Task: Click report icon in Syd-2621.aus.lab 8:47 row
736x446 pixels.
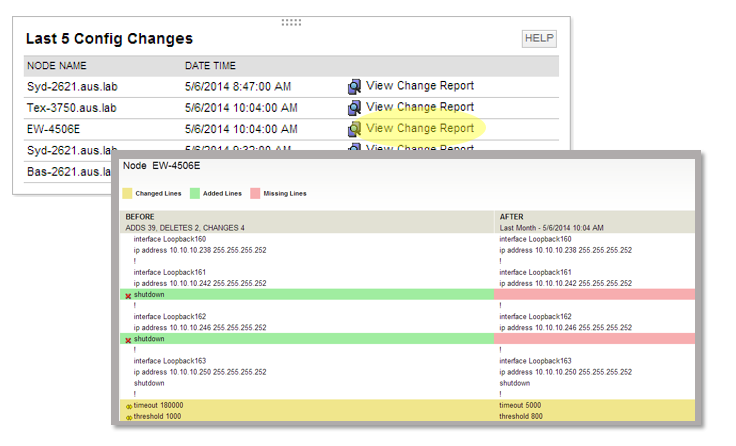Action: (x=354, y=86)
